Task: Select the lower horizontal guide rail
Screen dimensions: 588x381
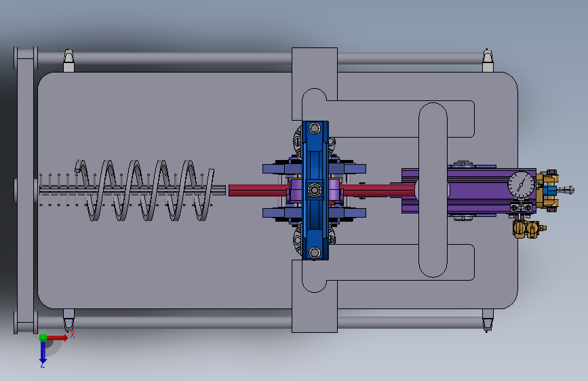Action: tap(259, 323)
